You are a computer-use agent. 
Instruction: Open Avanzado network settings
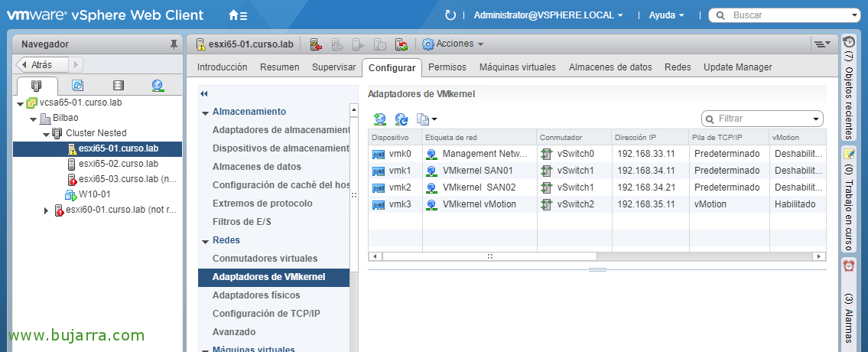[x=234, y=331]
